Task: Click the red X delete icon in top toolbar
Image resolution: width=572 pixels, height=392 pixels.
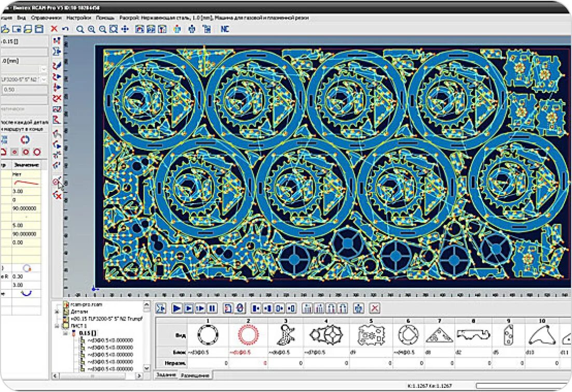Action: point(54,29)
